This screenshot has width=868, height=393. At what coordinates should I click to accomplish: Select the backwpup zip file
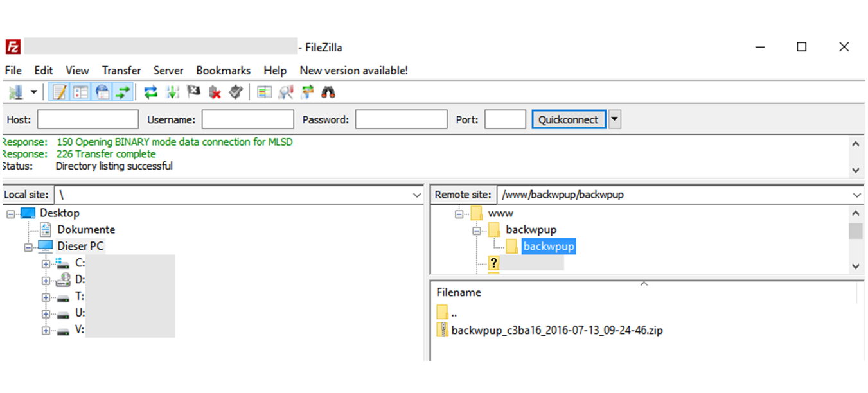pos(556,329)
